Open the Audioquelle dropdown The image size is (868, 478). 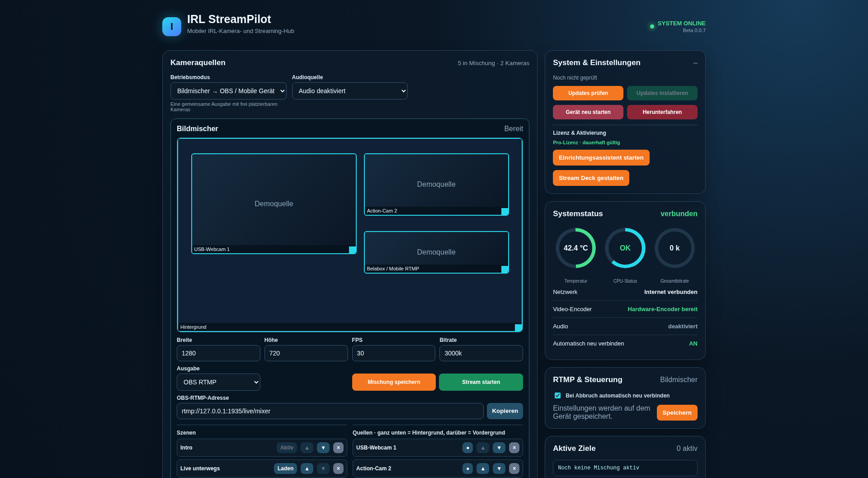coord(350,91)
